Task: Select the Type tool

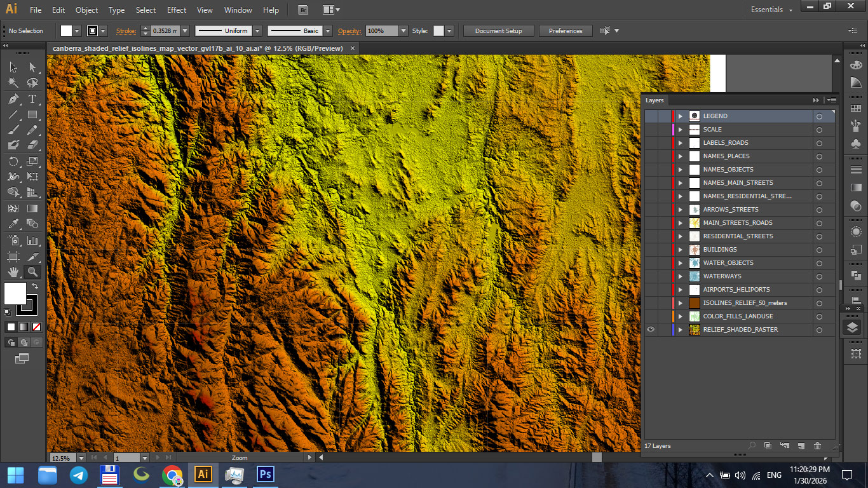Action: pyautogui.click(x=32, y=99)
